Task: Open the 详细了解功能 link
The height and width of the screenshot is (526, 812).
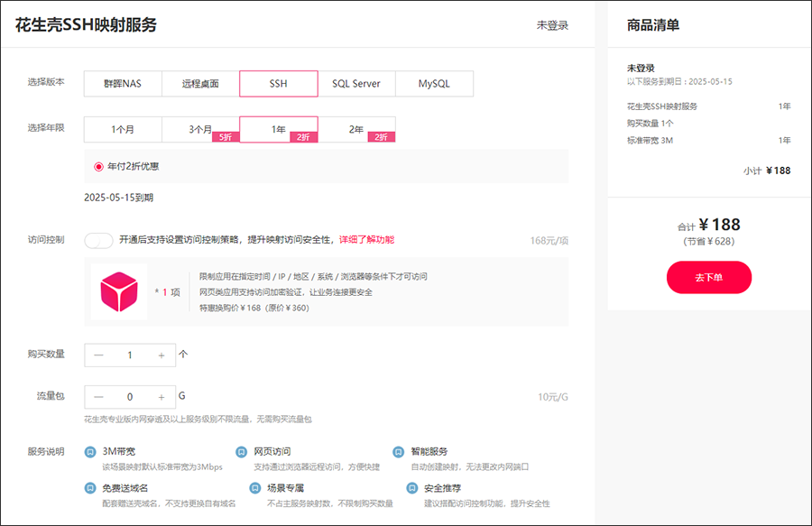Action: (366, 240)
